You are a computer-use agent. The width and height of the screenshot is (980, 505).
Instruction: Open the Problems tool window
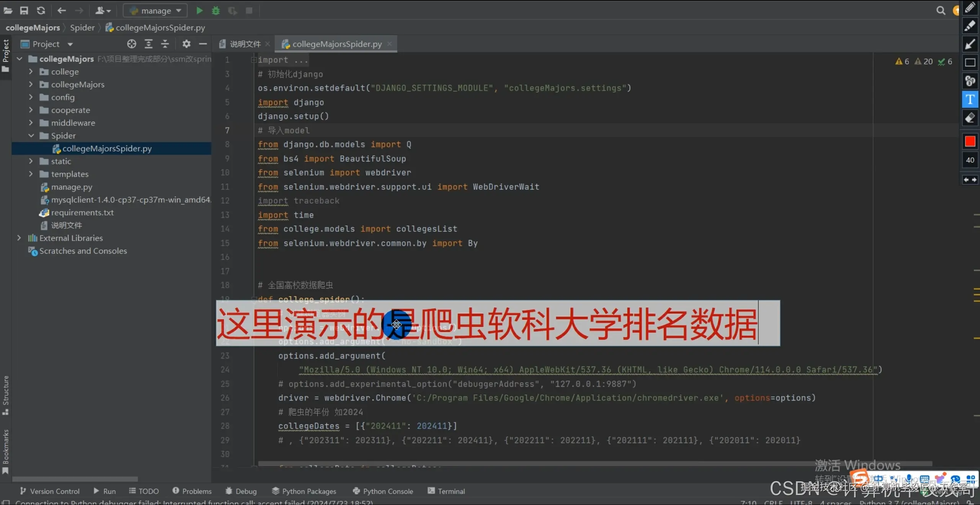192,491
